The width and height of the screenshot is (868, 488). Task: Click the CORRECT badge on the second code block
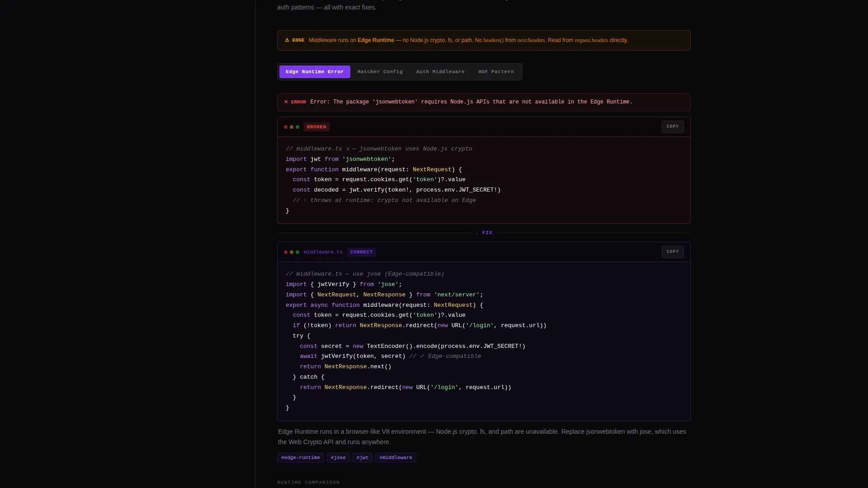(362, 252)
